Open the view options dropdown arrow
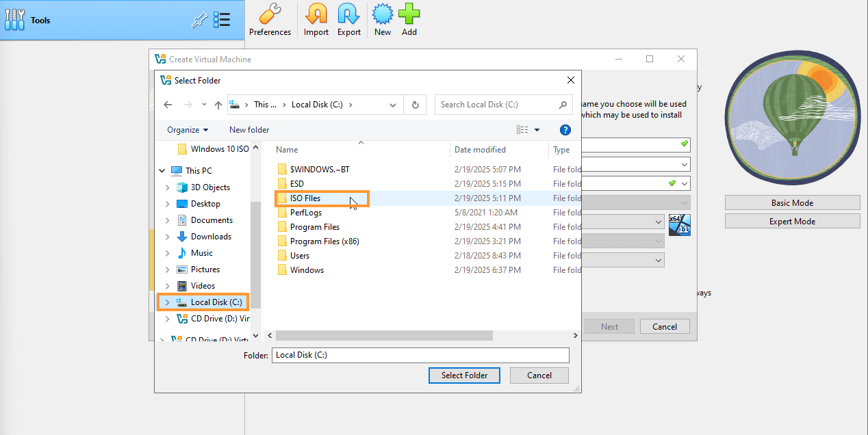 click(537, 130)
